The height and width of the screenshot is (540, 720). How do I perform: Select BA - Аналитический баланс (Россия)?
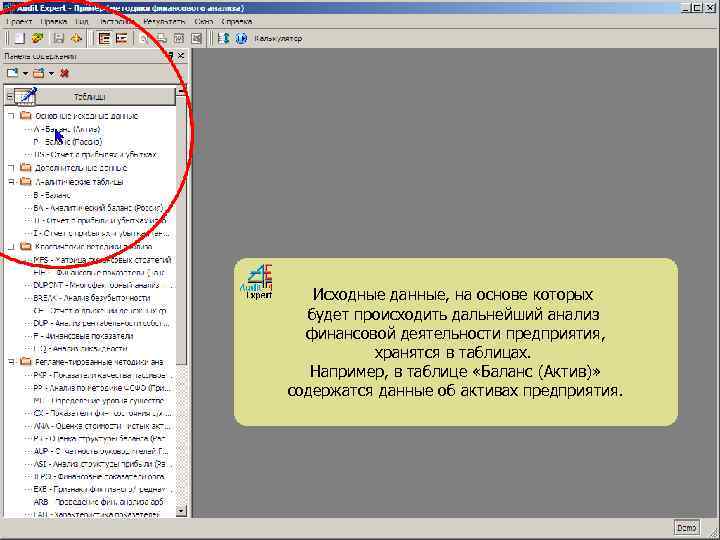click(x=98, y=208)
